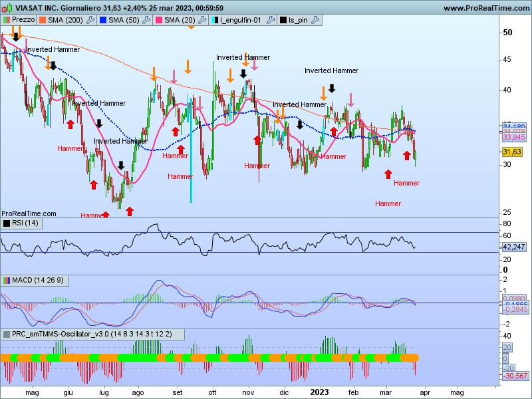Click the gray swatch next to PRC_smTMMS-Oscillator
This screenshot has height=399, width=532.
(7, 334)
